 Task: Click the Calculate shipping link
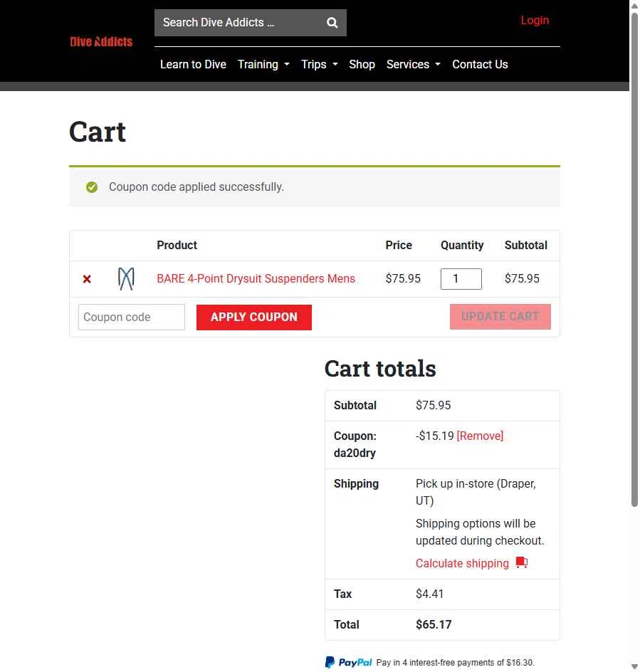click(462, 563)
